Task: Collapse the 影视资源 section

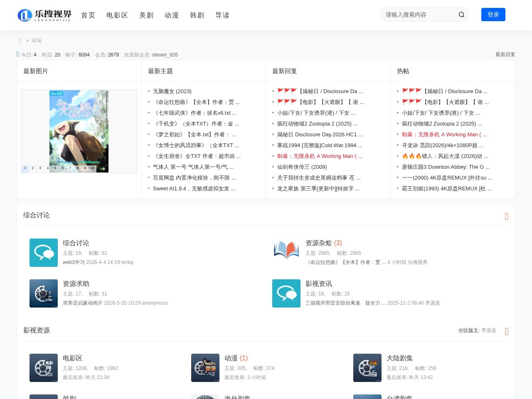Action: click(x=507, y=331)
